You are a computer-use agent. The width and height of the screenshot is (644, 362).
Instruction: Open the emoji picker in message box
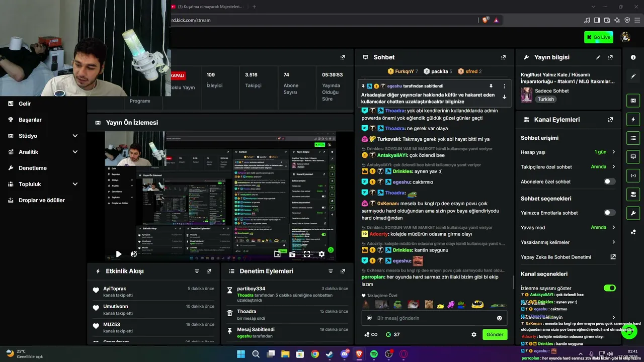point(499,318)
